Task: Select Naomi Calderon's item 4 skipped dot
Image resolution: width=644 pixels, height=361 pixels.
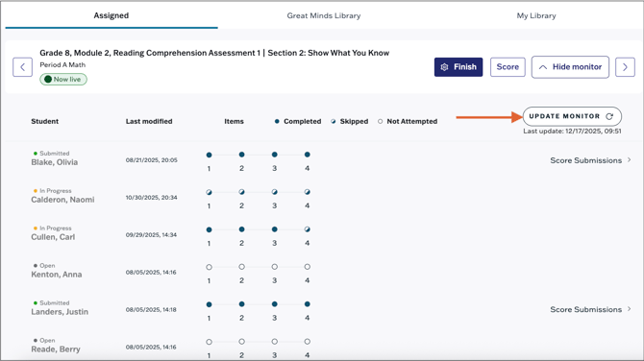Action: pyautogui.click(x=308, y=192)
